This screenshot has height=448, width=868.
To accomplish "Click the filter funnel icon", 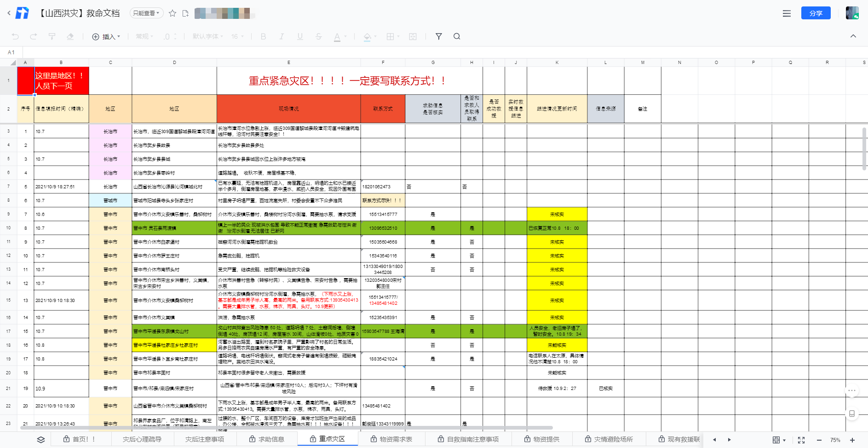I will click(x=438, y=36).
